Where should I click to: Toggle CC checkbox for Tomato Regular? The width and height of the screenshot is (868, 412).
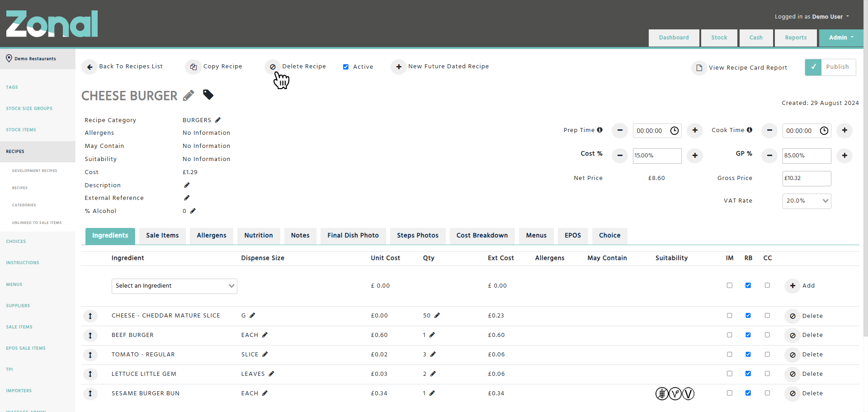pos(767,355)
